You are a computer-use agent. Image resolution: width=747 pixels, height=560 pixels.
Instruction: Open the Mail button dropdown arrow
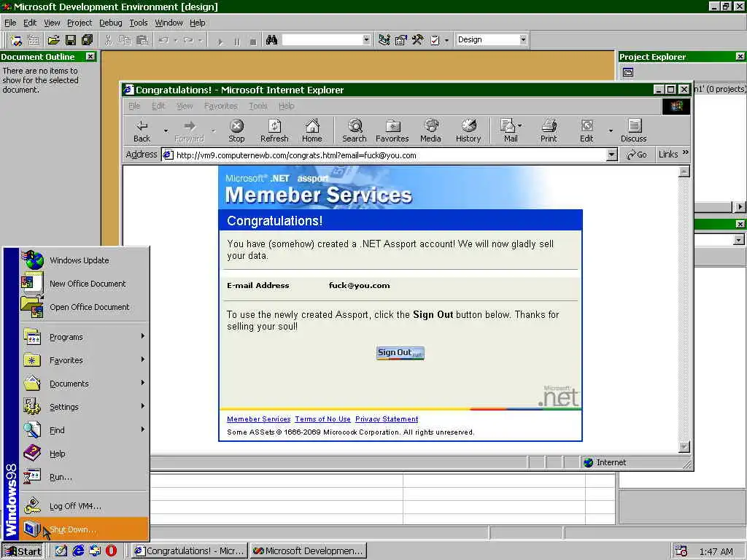point(519,125)
